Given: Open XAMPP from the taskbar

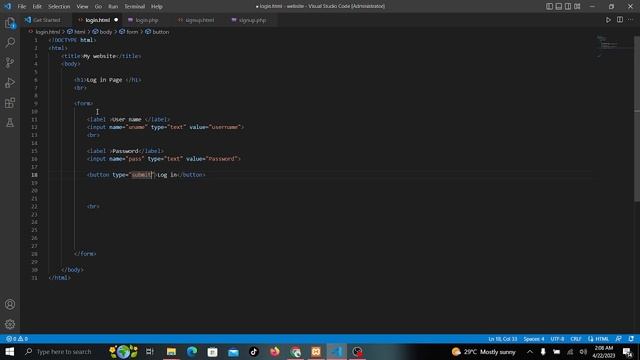Looking at the screenshot, I should point(316,351).
